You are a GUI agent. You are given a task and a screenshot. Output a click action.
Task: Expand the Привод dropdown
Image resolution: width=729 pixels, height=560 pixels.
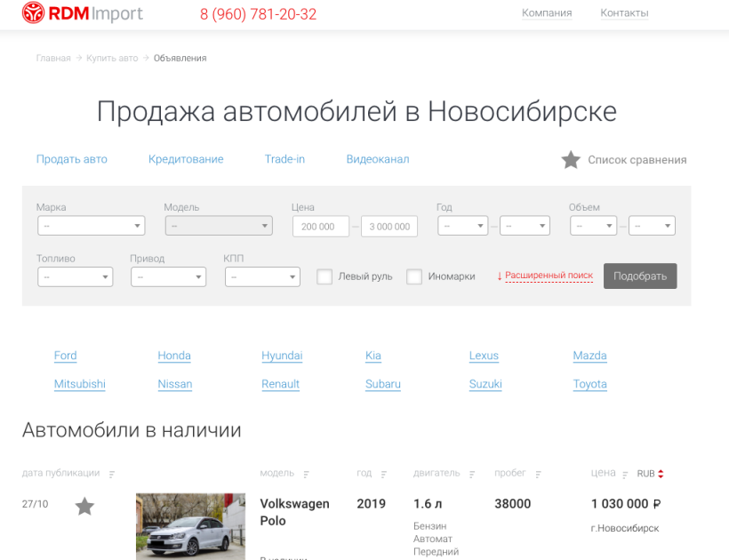click(x=168, y=277)
